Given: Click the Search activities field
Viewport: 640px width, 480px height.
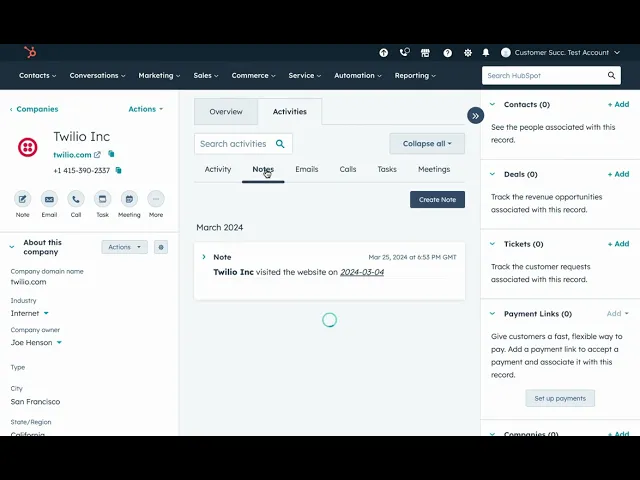Looking at the screenshot, I should tap(243, 144).
